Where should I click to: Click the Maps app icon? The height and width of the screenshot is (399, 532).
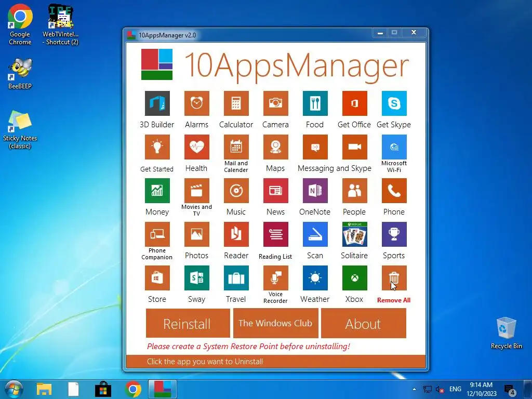click(275, 147)
